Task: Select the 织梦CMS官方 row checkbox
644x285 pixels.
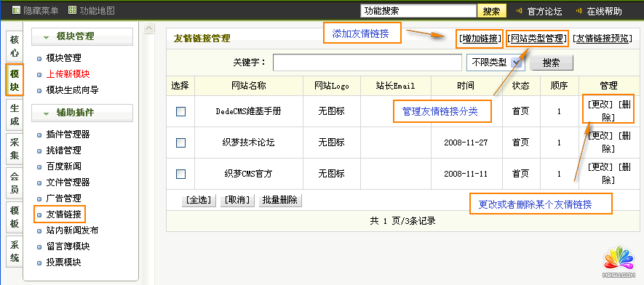Action: (180, 174)
